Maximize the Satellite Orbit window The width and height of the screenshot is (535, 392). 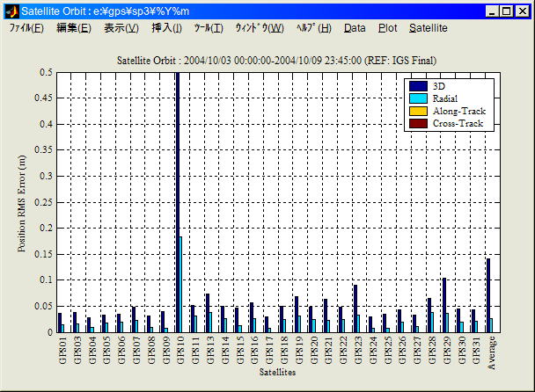(x=508, y=11)
